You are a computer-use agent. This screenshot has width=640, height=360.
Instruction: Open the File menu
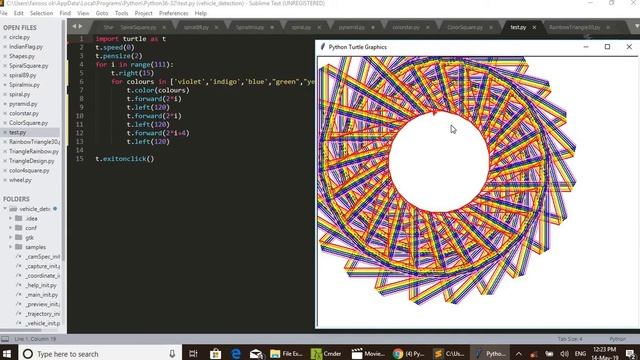tap(4, 13)
